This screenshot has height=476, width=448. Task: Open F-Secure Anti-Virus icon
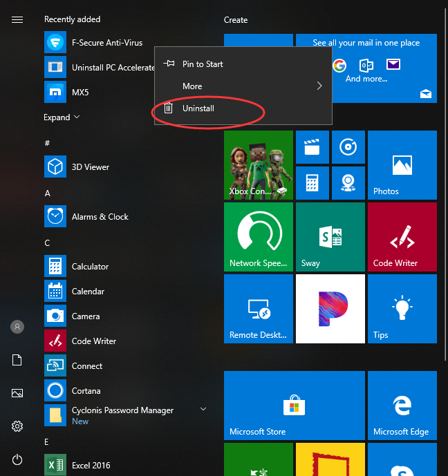tap(55, 42)
